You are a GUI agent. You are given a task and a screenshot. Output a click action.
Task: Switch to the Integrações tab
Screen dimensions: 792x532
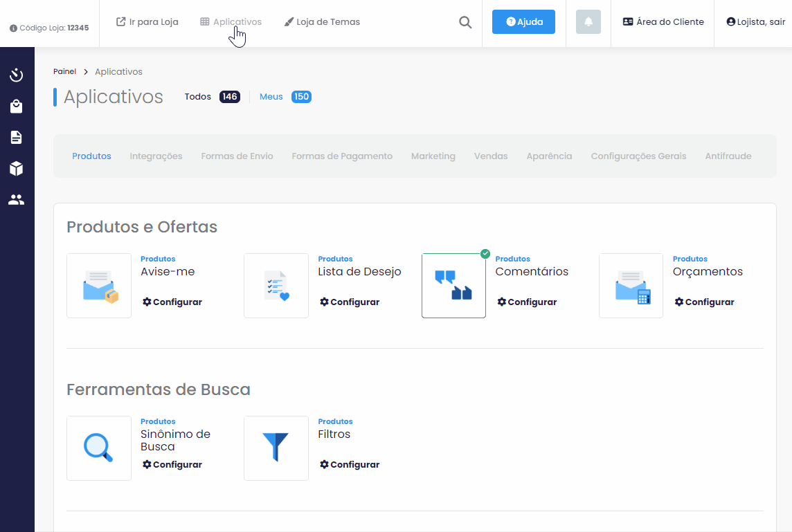156,156
